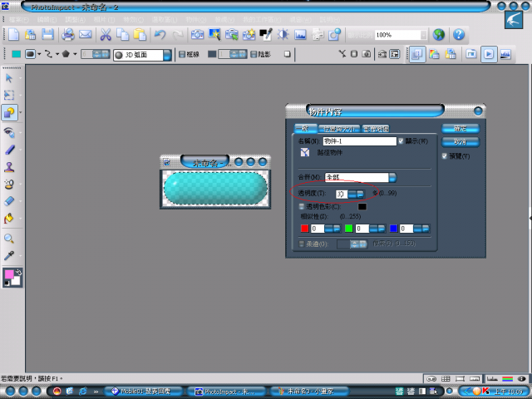The width and height of the screenshot is (532, 399).
Task: Open the 100% zoom ratio dropdown
Action: tap(423, 35)
